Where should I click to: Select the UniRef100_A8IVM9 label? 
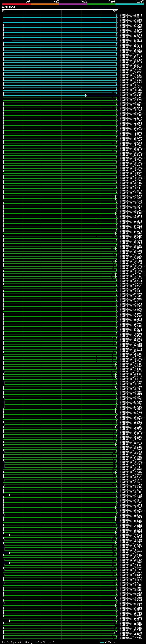[x=131, y=90]
